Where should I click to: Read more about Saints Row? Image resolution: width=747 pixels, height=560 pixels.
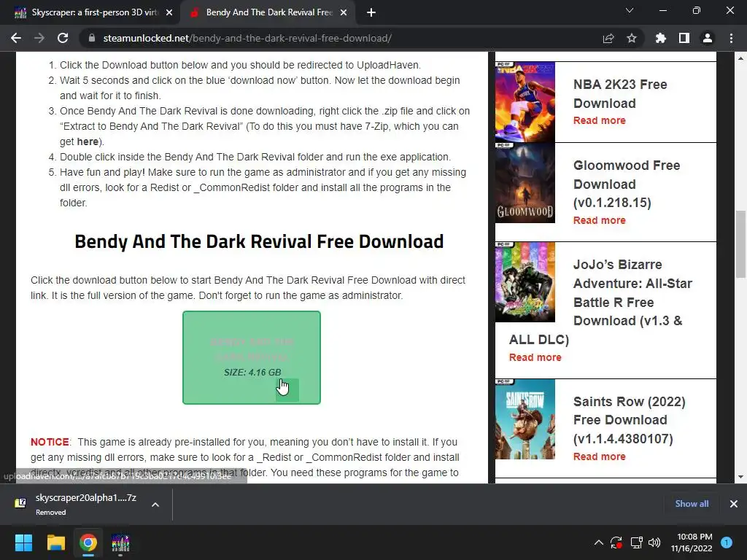[x=600, y=456]
